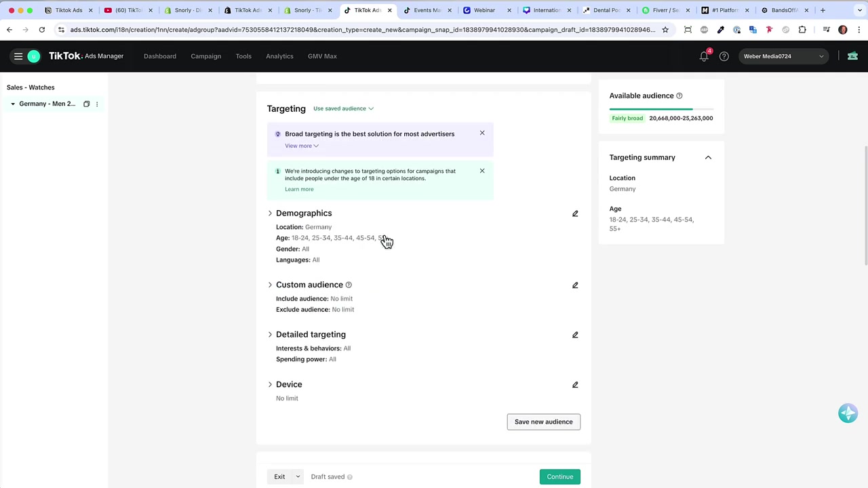Open the browser tab search dropdown

[x=860, y=10]
